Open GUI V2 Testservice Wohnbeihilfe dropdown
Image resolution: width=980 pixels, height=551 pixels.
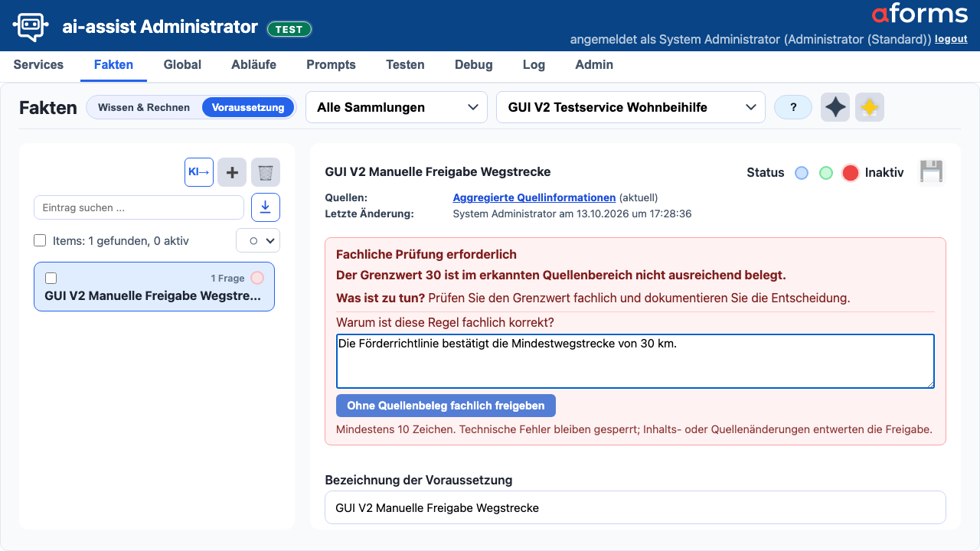click(x=631, y=107)
